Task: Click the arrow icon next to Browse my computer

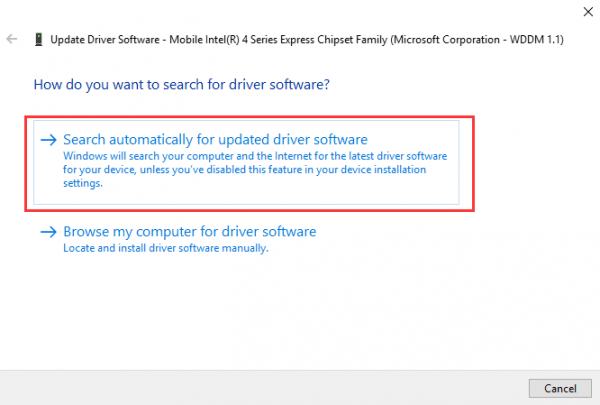Action: tap(49, 232)
